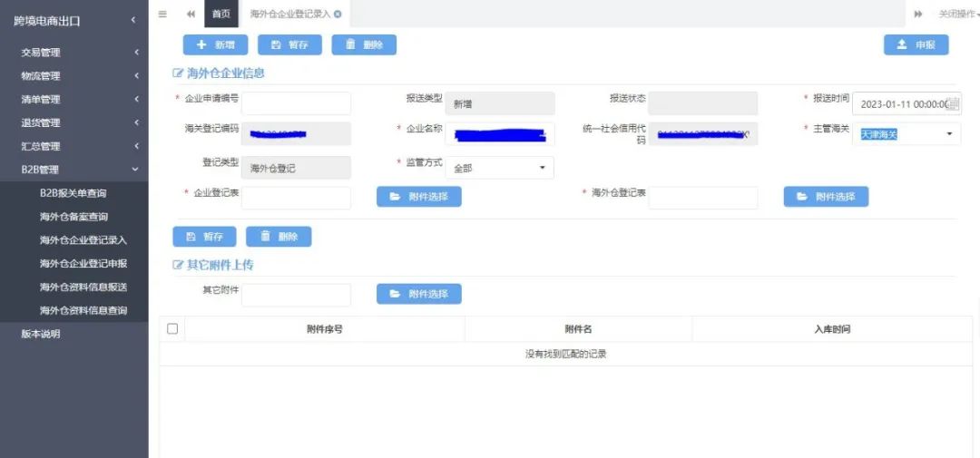Open the 关闭操作 dropdown menu
This screenshot has height=458, width=980.
tap(957, 14)
